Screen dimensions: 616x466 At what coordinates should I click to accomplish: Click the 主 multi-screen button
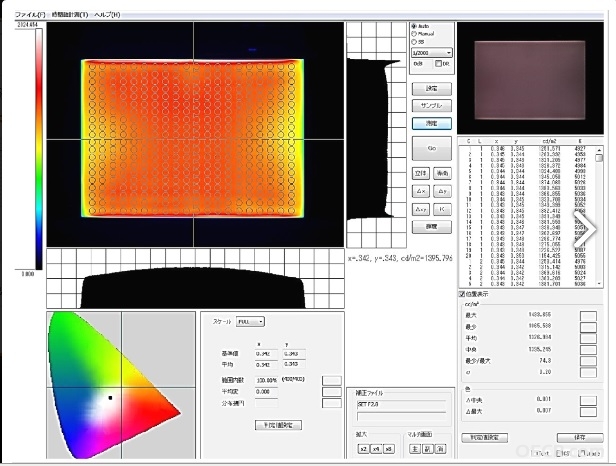pos(415,449)
